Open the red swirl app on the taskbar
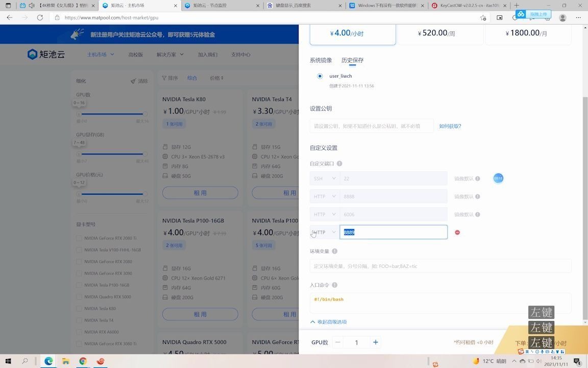588x368 pixels. 101,361
